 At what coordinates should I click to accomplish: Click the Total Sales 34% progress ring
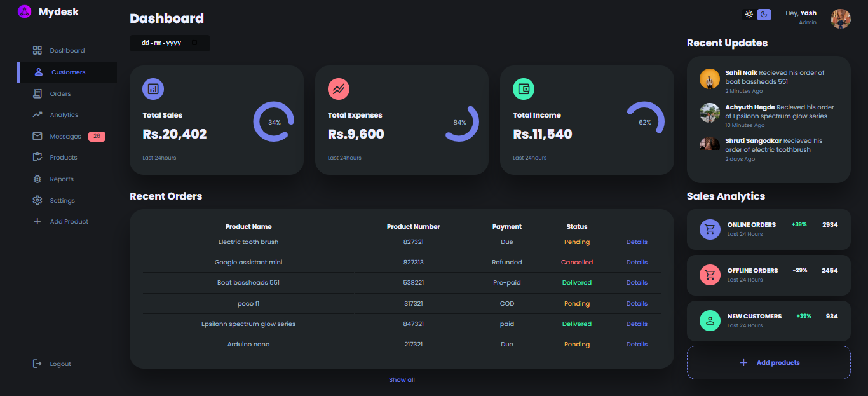274,121
